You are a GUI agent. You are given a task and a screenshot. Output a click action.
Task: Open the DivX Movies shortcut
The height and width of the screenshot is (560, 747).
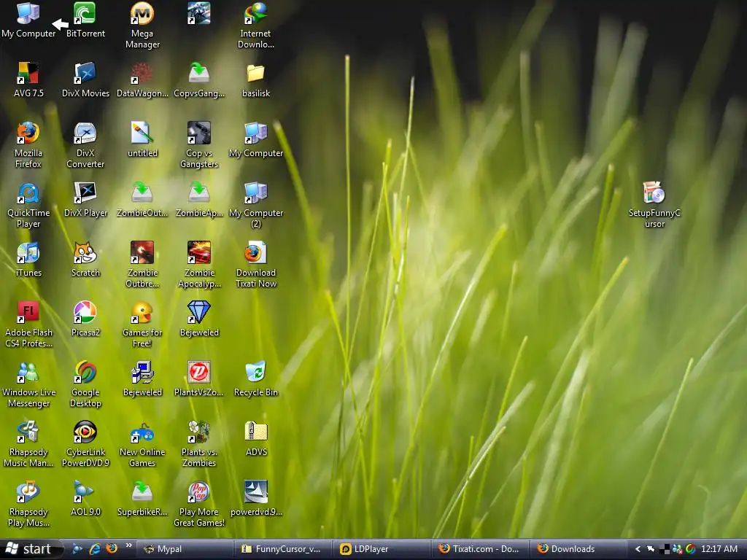85,80
